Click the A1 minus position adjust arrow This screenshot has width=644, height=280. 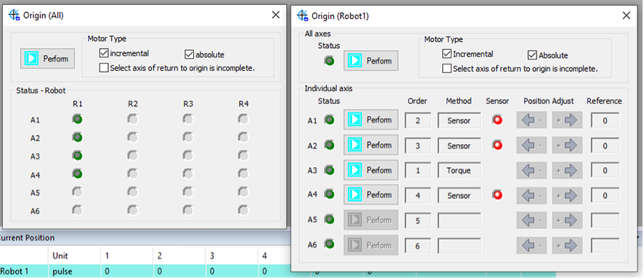coord(532,120)
